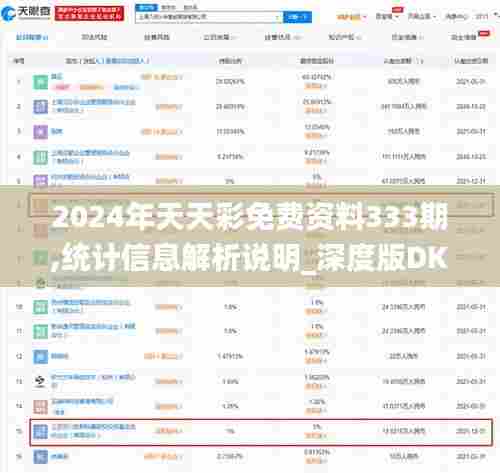Open the shareholder name link in row 3

tap(57, 131)
